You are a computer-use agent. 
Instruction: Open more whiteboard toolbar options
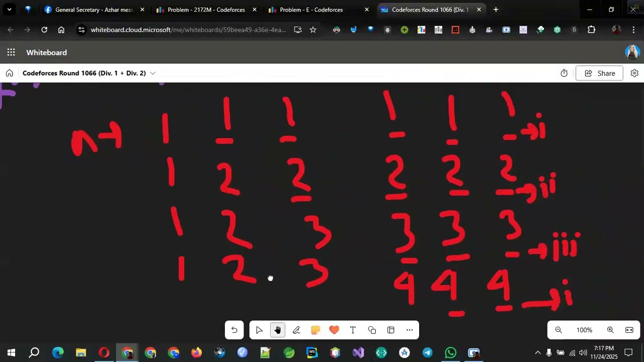pos(410,330)
